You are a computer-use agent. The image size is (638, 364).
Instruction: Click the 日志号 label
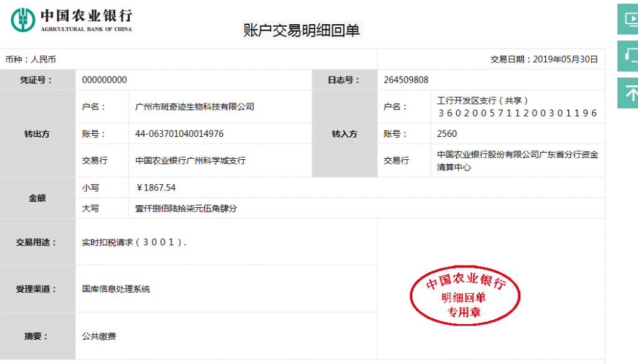click(x=344, y=80)
